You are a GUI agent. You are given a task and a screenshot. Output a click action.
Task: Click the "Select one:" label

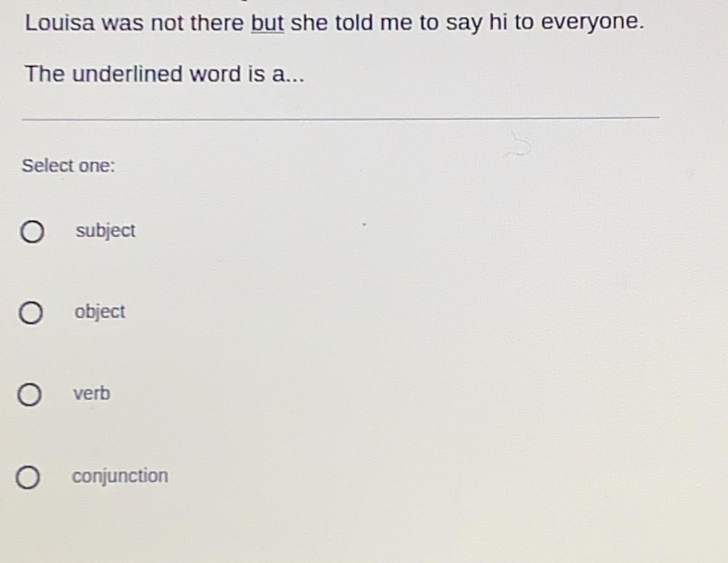[x=68, y=165]
